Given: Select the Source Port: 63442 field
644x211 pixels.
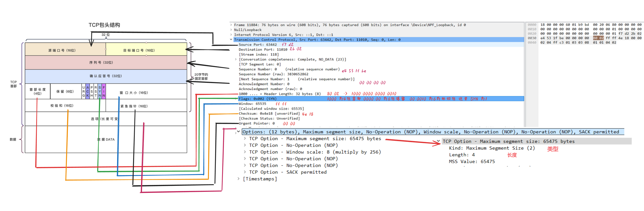Looking at the screenshot, I should pos(257,45).
